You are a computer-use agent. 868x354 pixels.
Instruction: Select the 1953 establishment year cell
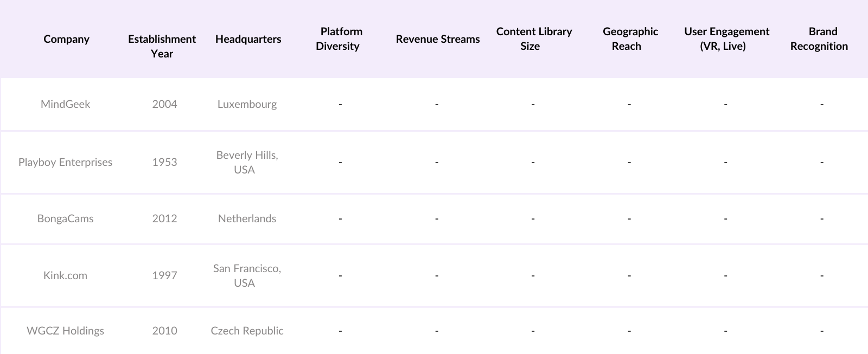164,162
